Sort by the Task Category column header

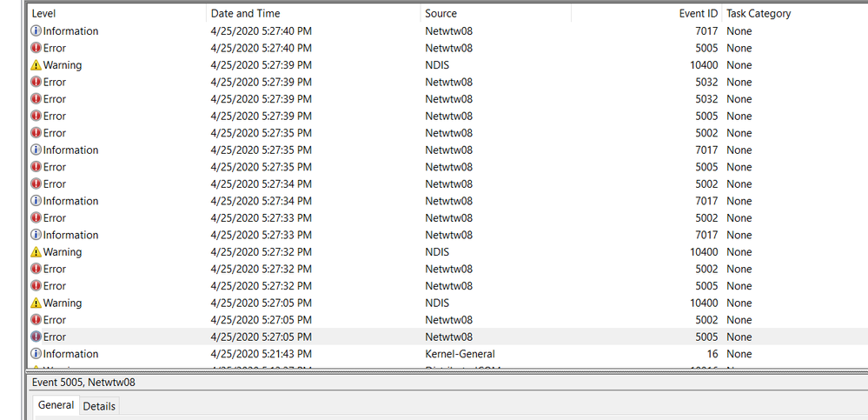point(795,13)
